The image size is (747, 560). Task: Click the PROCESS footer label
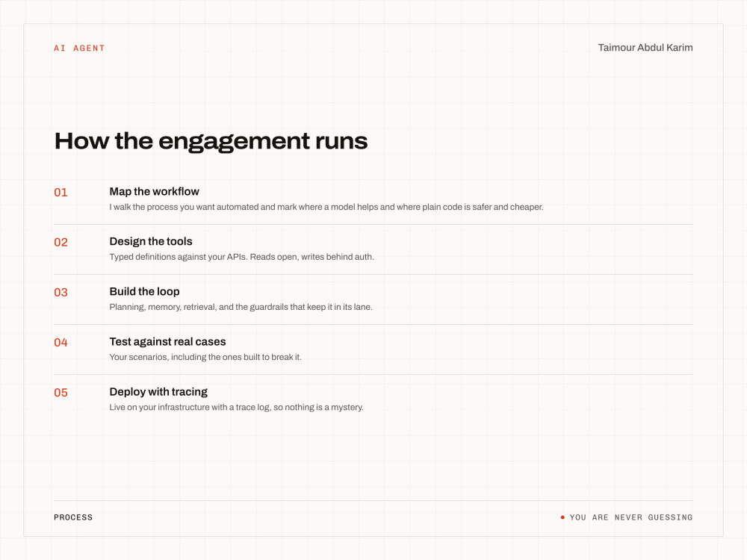(x=73, y=517)
